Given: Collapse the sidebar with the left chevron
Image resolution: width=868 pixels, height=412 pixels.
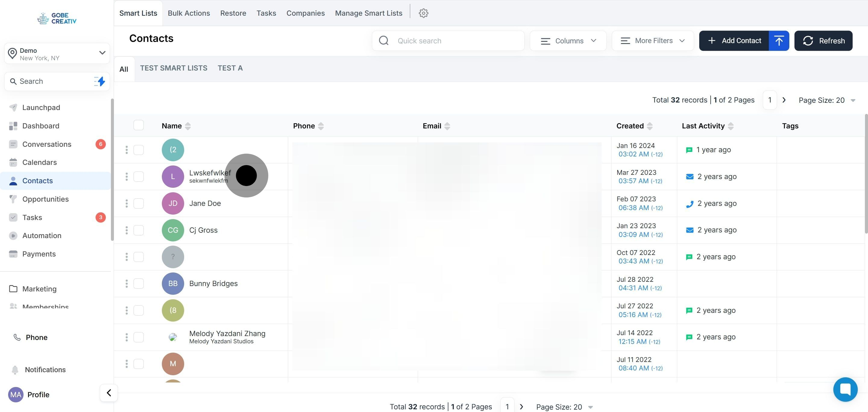Looking at the screenshot, I should 108,393.
